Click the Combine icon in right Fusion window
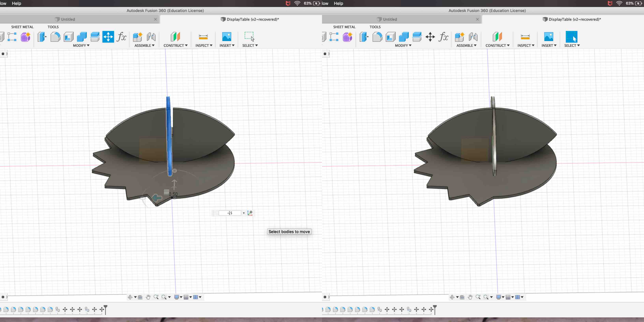 404,37
